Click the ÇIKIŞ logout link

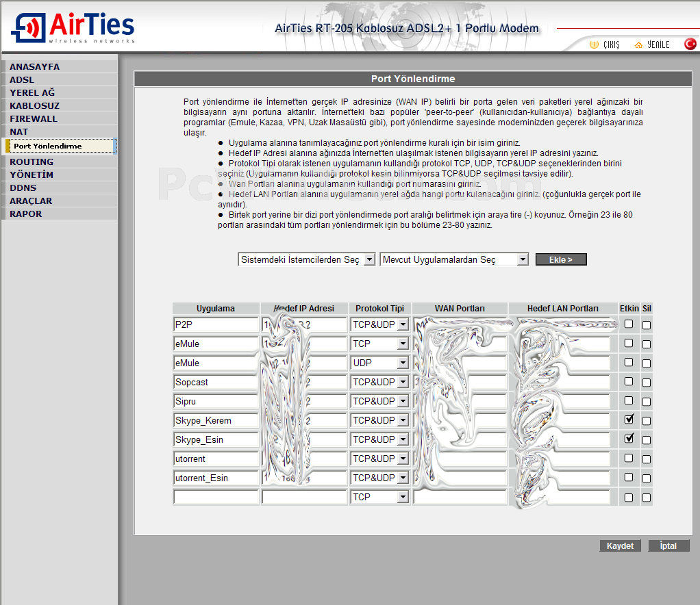[611, 44]
